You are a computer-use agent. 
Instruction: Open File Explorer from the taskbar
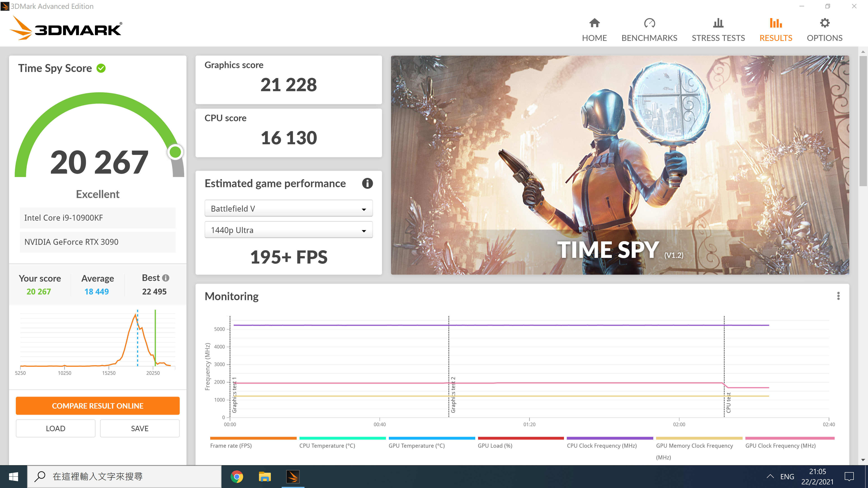[265, 476]
